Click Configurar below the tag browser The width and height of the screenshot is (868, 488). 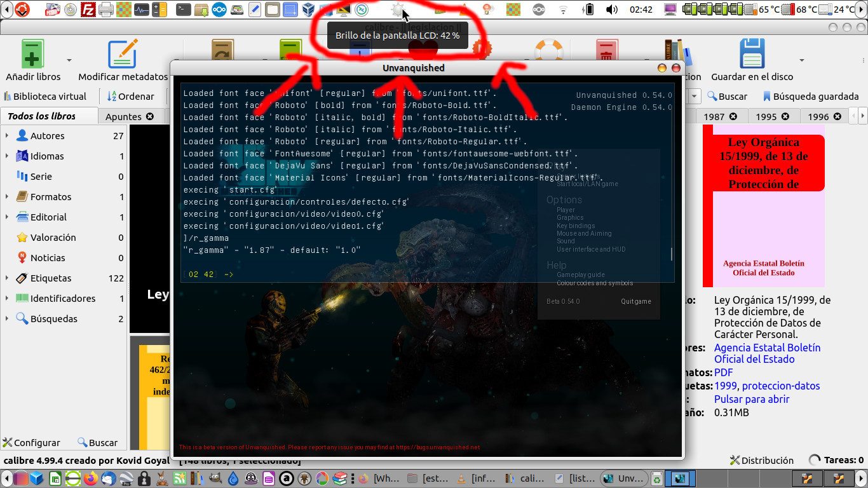(x=31, y=443)
